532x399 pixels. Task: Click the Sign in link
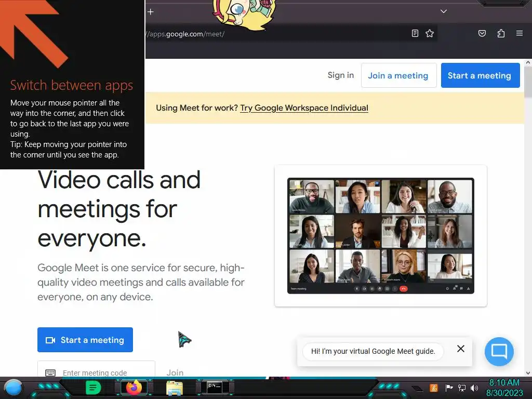[341, 75]
